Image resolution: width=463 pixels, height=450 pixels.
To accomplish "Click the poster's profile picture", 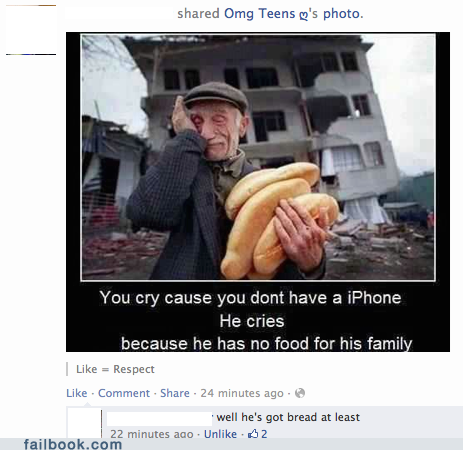I will click(x=31, y=30).
